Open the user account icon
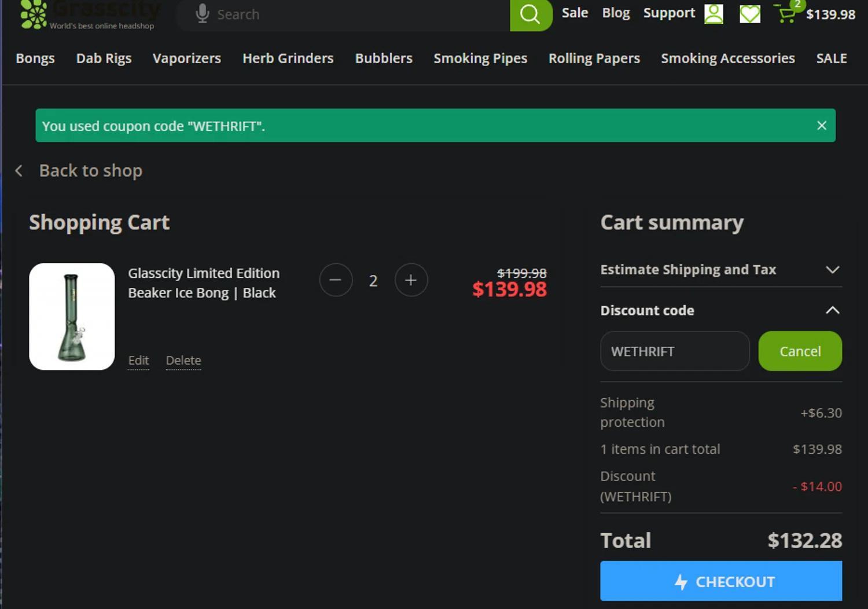868x609 pixels. 713,14
